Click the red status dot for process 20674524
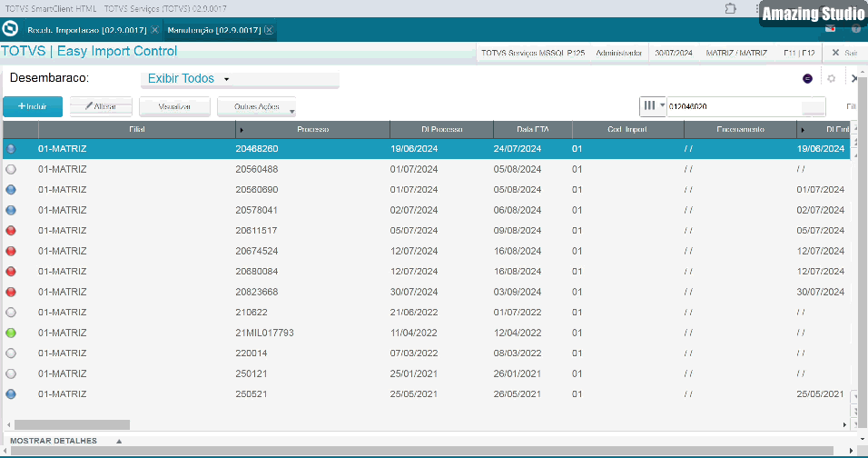 click(11, 252)
